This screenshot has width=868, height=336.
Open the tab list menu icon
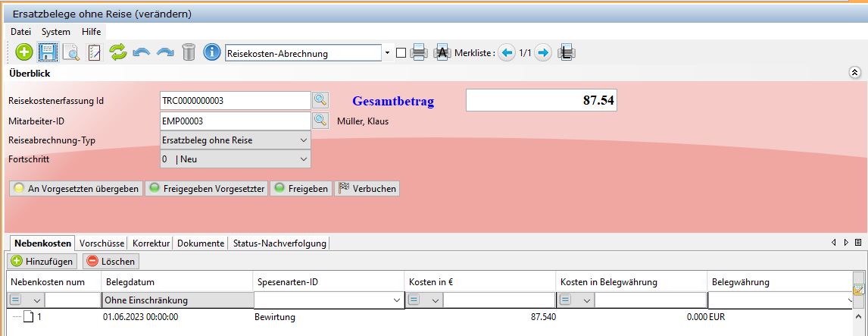click(858, 242)
